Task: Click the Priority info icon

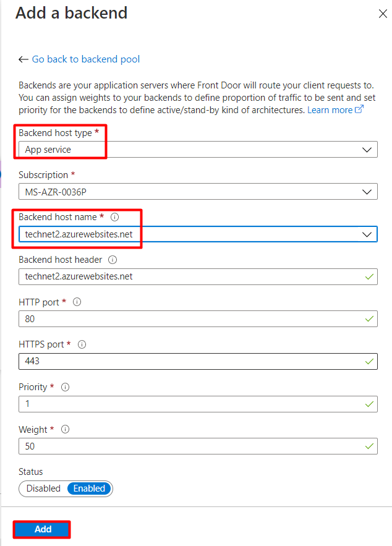Action: coord(66,387)
